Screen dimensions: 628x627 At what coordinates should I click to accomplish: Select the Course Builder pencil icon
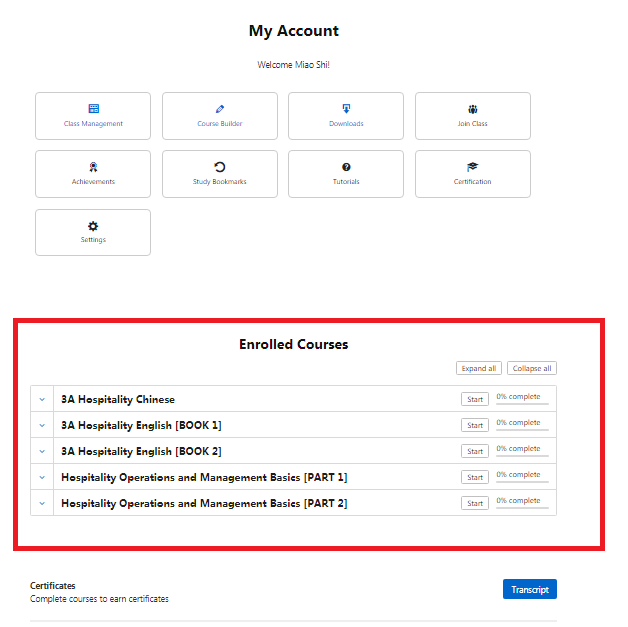click(220, 109)
